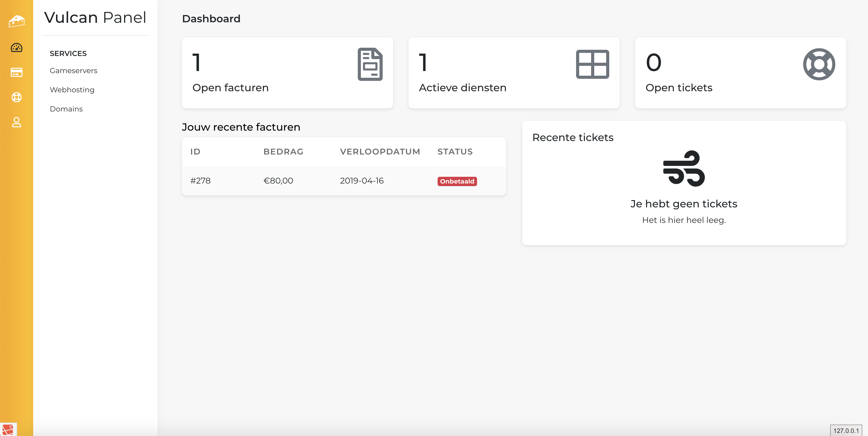Open support via lifebuoy sidebar icon
Viewport: 868px width, 436px height.
(x=17, y=97)
